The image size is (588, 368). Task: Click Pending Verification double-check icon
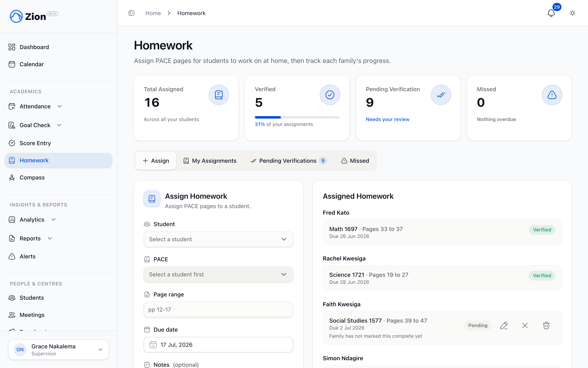(441, 95)
